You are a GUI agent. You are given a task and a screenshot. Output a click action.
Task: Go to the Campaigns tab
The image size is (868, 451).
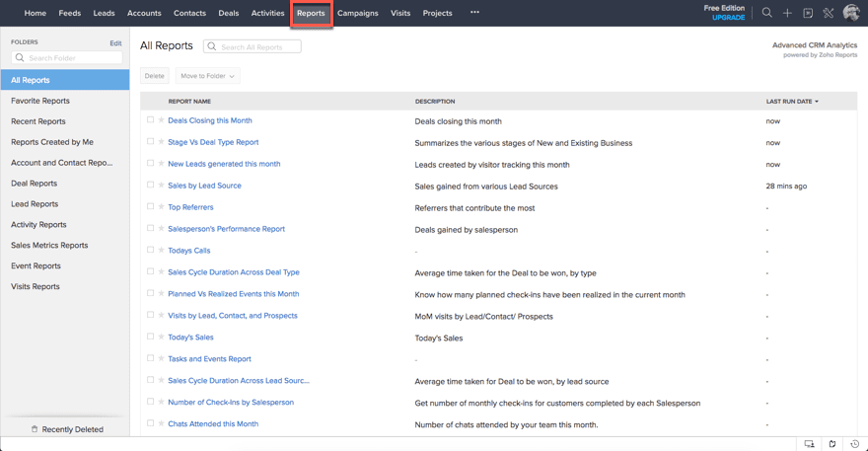[x=357, y=14]
